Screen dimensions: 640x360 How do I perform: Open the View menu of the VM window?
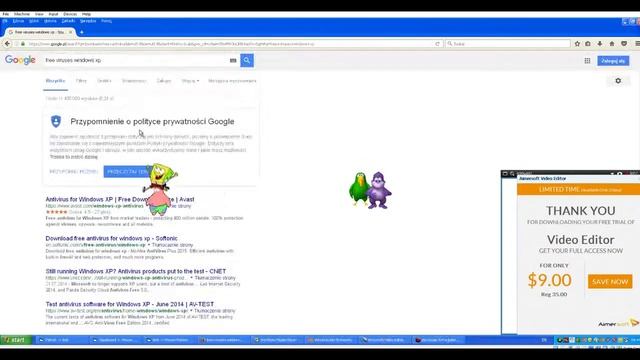39,14
